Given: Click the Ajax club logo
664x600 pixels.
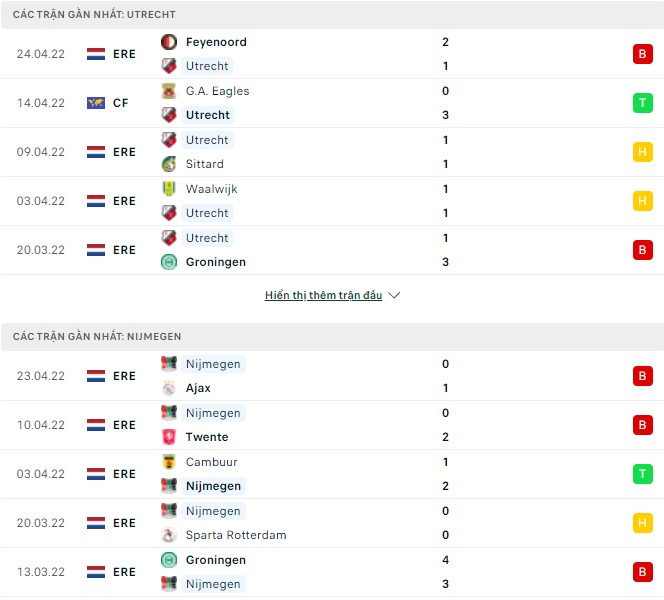Looking at the screenshot, I should [168, 388].
